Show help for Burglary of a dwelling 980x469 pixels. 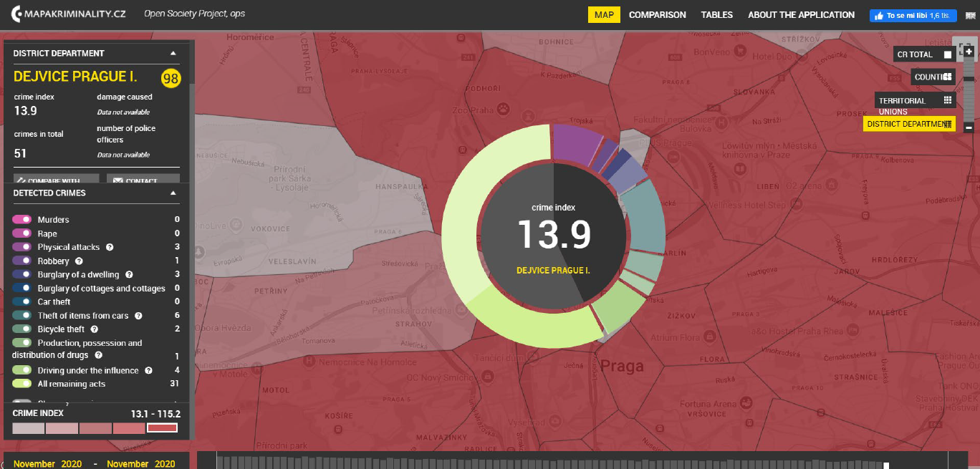(x=128, y=274)
